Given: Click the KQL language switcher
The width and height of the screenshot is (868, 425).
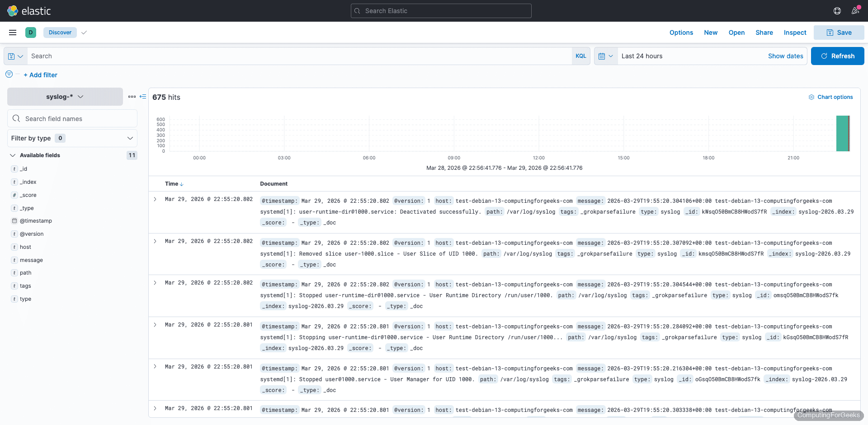Looking at the screenshot, I should (581, 56).
